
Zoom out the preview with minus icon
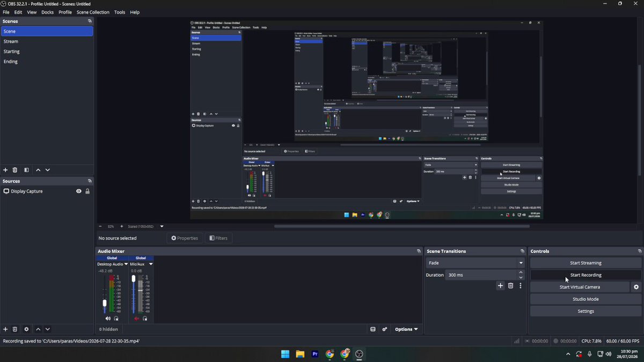(100, 226)
